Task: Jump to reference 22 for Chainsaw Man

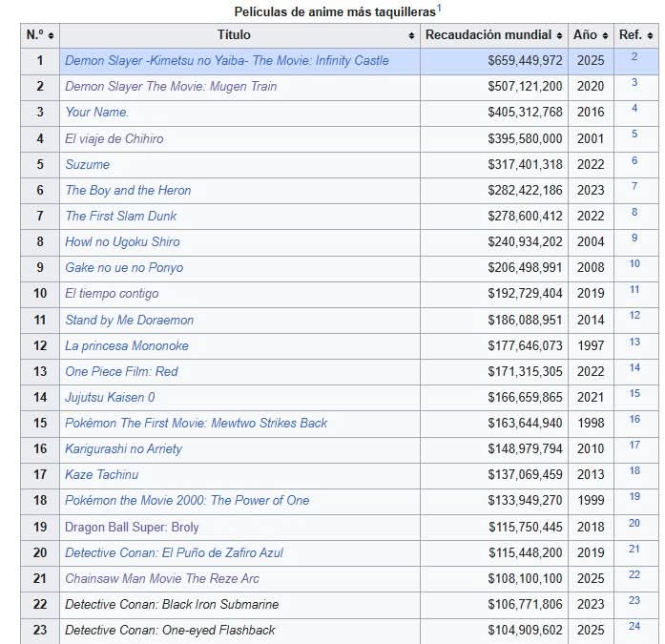Action: pyautogui.click(x=634, y=575)
